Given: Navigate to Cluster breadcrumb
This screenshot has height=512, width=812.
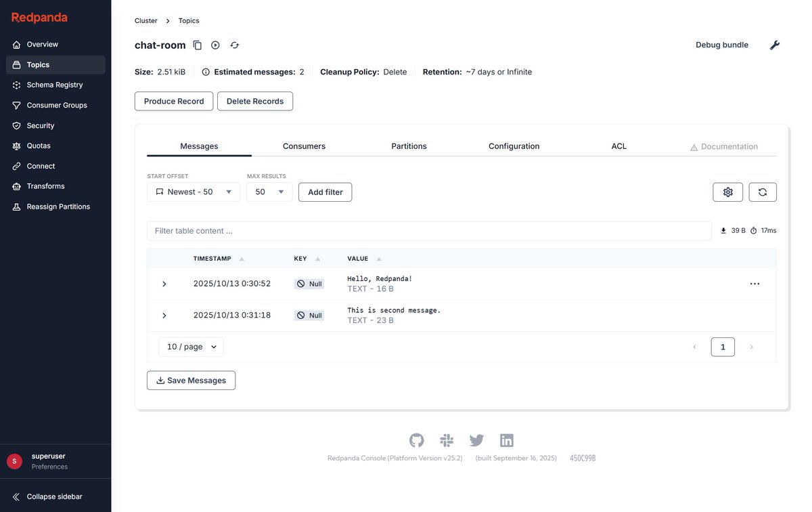Looking at the screenshot, I should click(146, 21).
